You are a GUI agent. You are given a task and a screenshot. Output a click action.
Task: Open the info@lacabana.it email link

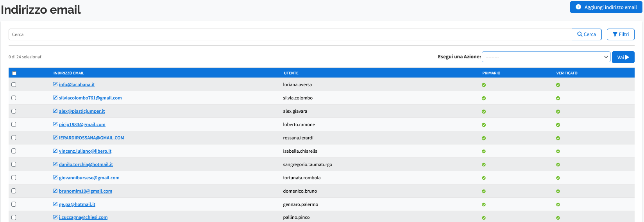pyautogui.click(x=77, y=85)
